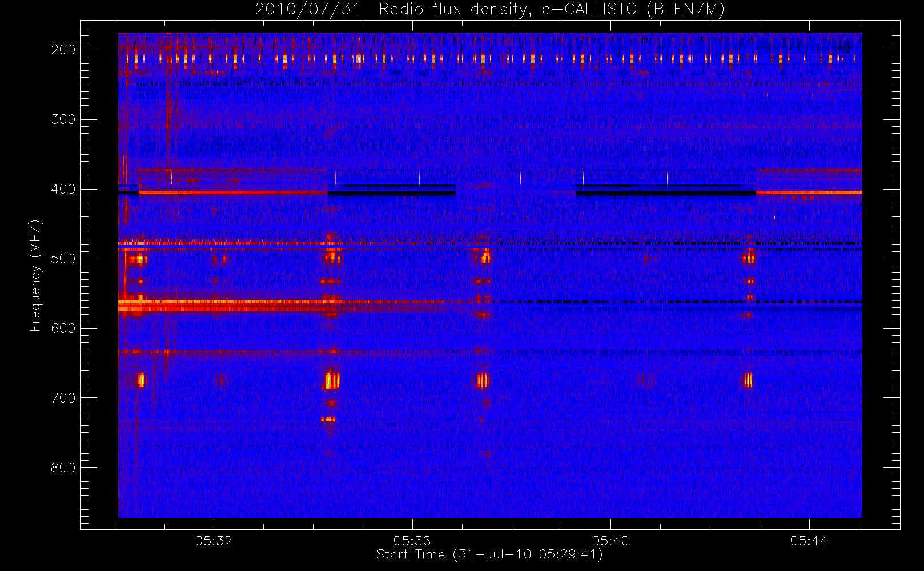Image resolution: width=924 pixels, height=571 pixels.
Task: Click the 200 frequency tick label
Action: point(63,50)
